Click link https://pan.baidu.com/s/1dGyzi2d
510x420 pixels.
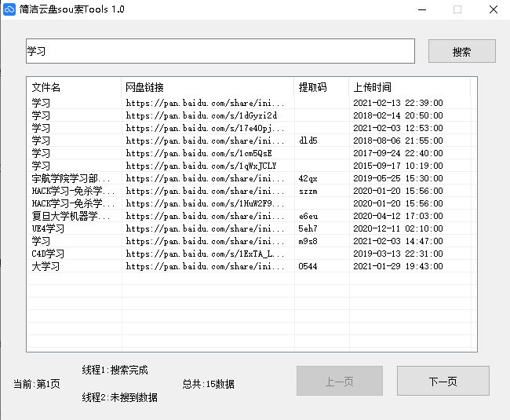202,115
